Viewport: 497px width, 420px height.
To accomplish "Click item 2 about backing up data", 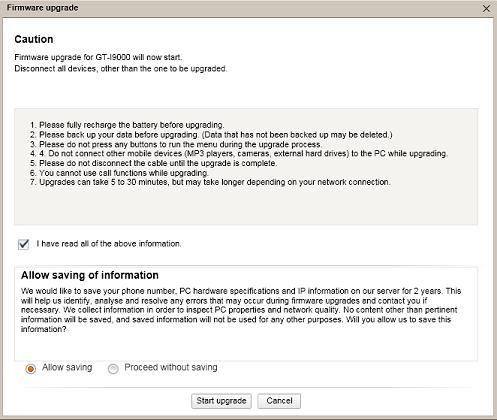I will pyautogui.click(x=211, y=135).
